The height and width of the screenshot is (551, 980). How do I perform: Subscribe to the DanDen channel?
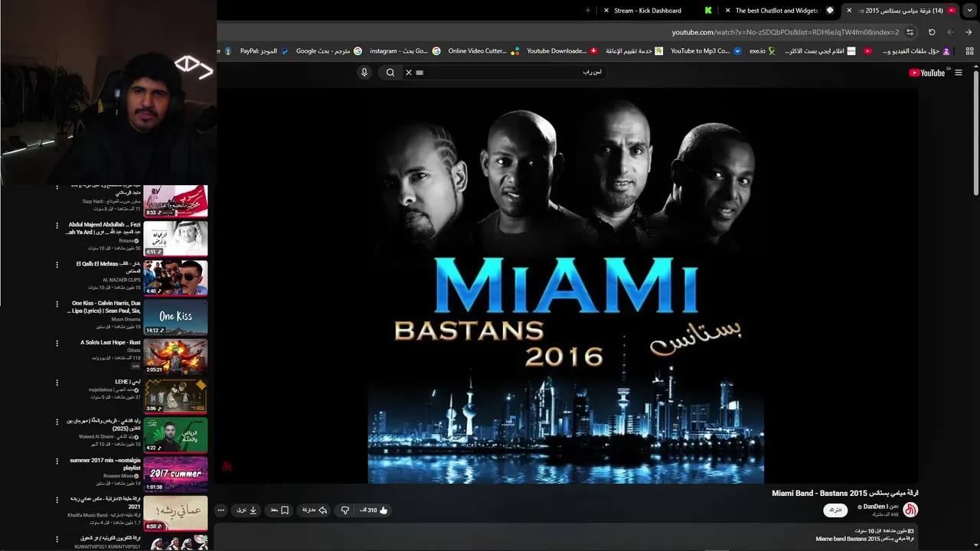(835, 510)
